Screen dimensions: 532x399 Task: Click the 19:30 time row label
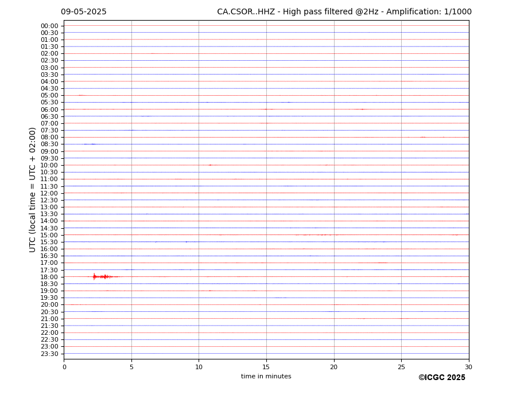pos(49,298)
